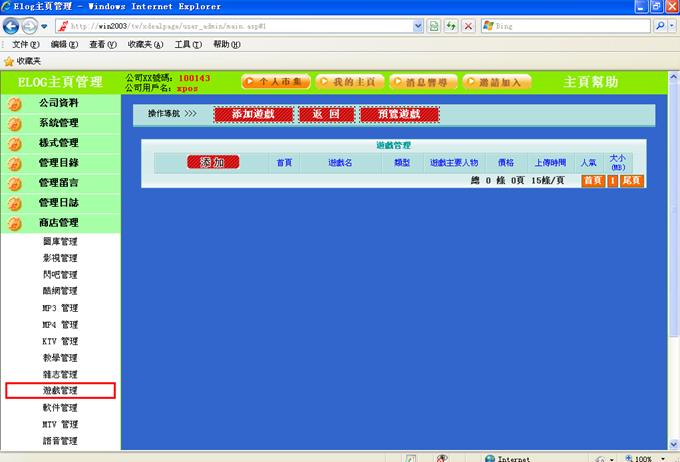Click the browser Back arrow button
The width and height of the screenshot is (680, 462).
tap(13, 25)
